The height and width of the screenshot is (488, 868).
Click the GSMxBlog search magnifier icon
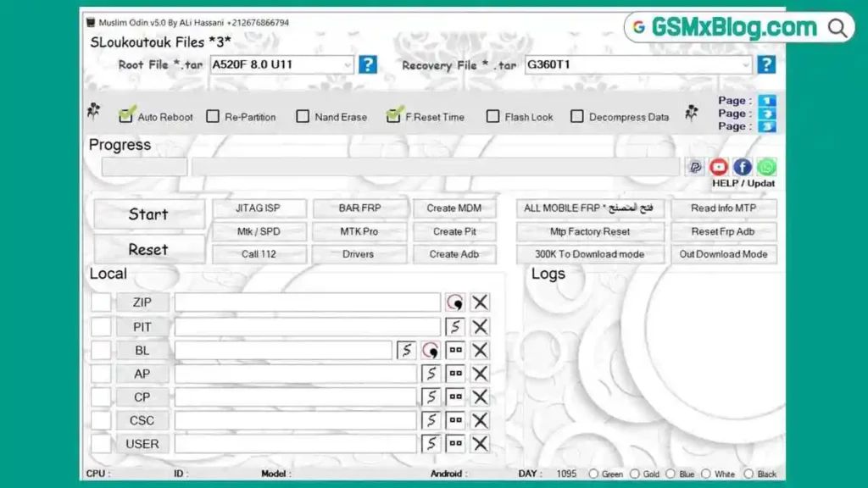[837, 28]
